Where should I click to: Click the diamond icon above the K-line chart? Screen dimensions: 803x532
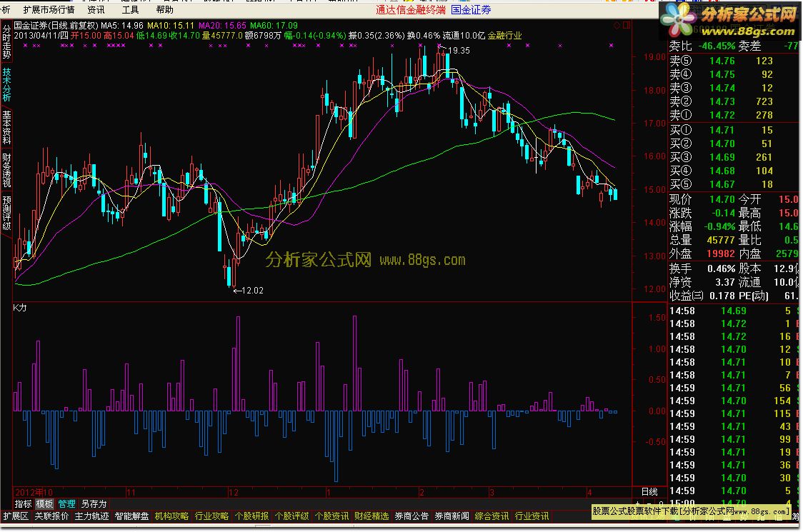point(617,25)
